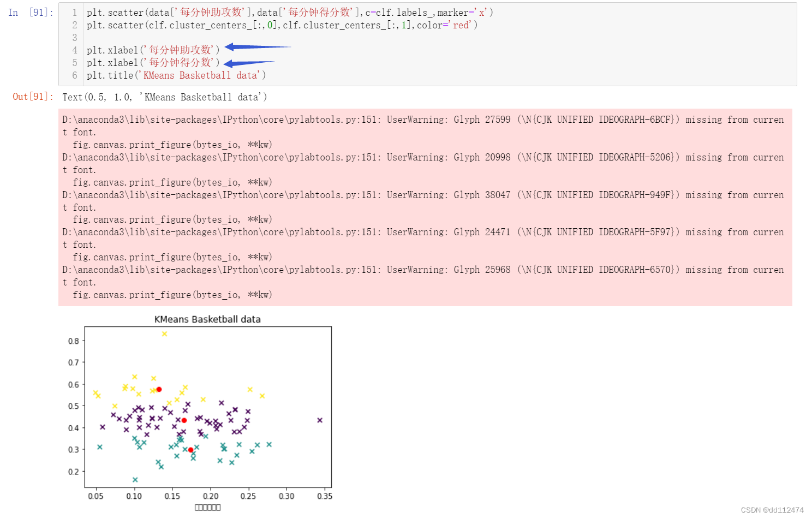Click the Out[91] output prompt
Screen dimensions: 812x518
[x=33, y=97]
